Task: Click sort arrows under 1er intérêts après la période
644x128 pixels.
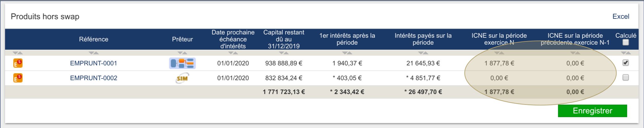Action: [347, 53]
